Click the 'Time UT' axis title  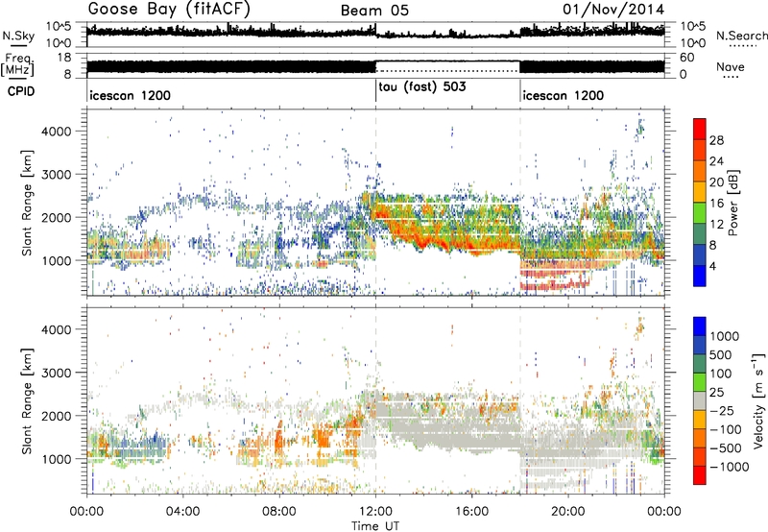click(x=375, y=526)
